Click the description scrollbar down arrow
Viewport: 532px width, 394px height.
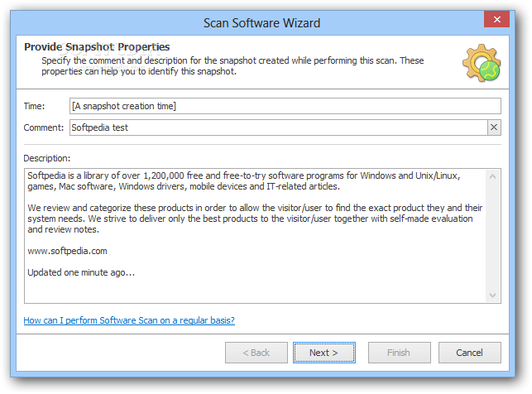pyautogui.click(x=493, y=295)
